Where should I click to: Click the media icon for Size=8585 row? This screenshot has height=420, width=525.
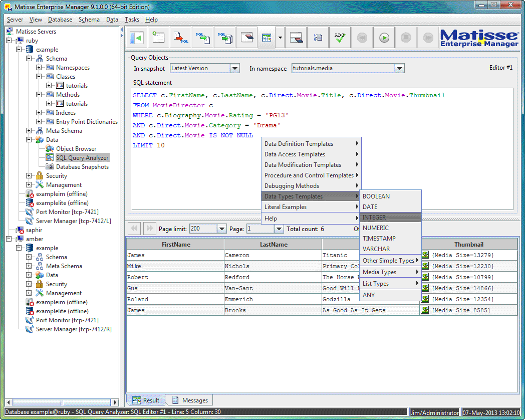tap(425, 310)
